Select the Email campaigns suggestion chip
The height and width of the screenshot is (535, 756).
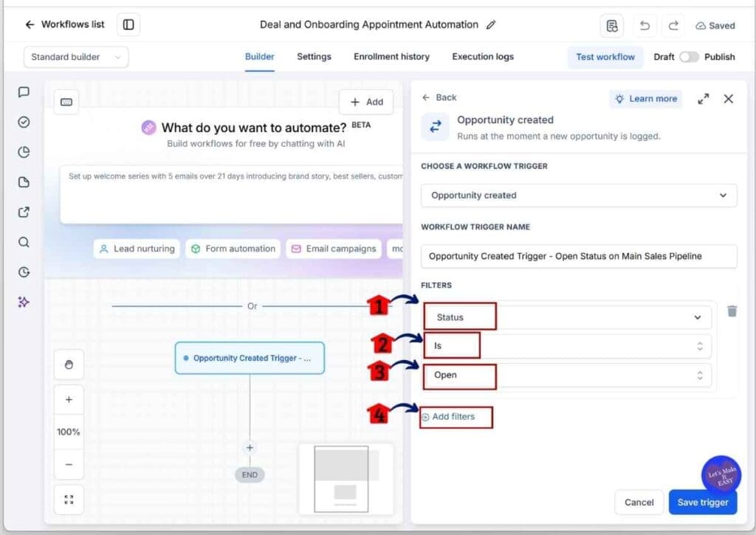click(x=334, y=249)
